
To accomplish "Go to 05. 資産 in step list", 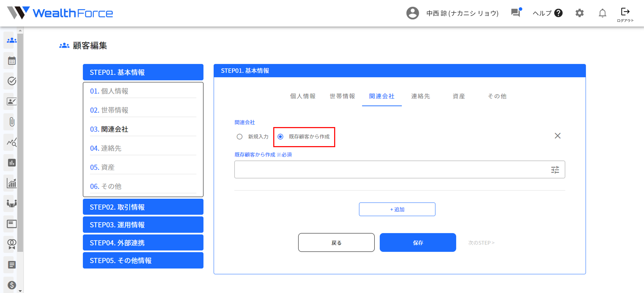I will [x=143, y=167].
